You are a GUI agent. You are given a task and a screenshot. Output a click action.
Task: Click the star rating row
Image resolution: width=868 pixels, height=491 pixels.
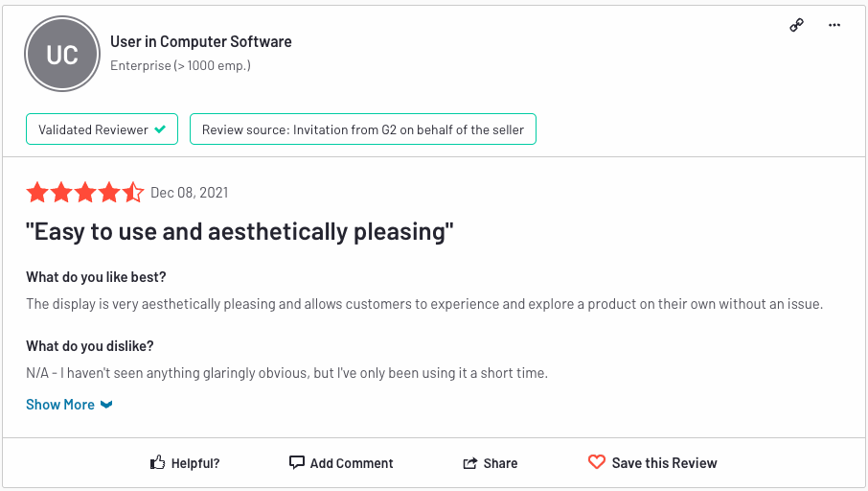tap(84, 193)
